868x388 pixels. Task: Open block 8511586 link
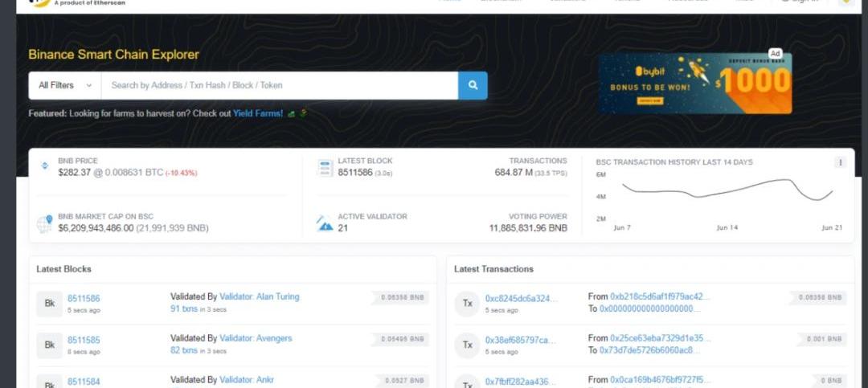click(x=84, y=298)
